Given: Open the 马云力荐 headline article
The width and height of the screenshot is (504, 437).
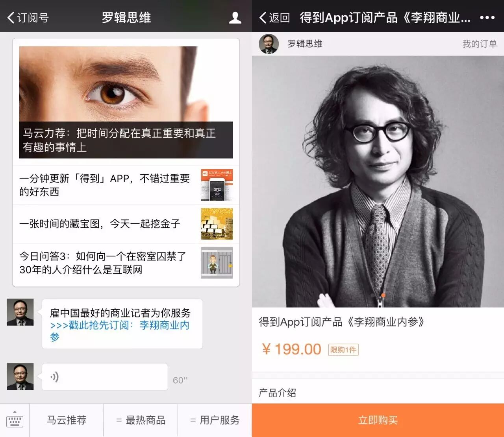Looking at the screenshot, I should (126, 102).
